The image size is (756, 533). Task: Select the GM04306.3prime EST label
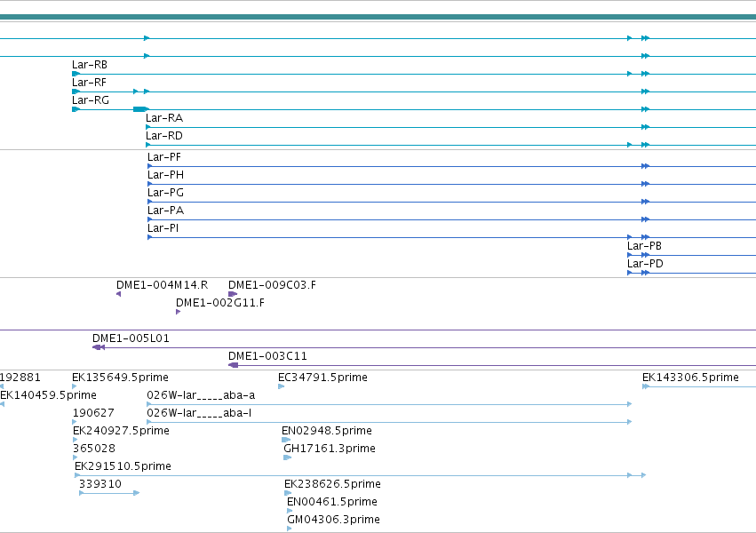click(x=334, y=521)
